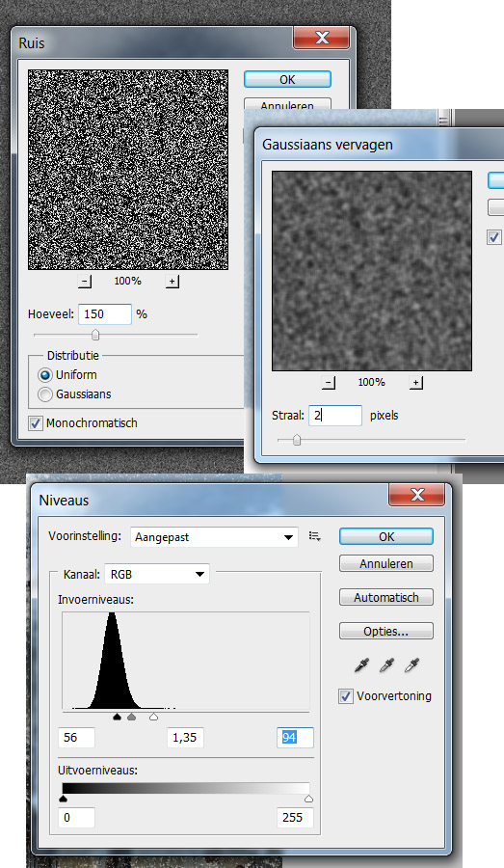The width and height of the screenshot is (504, 868).
Task: Click the Ruis preview 100% zoom label
Action: (x=128, y=282)
